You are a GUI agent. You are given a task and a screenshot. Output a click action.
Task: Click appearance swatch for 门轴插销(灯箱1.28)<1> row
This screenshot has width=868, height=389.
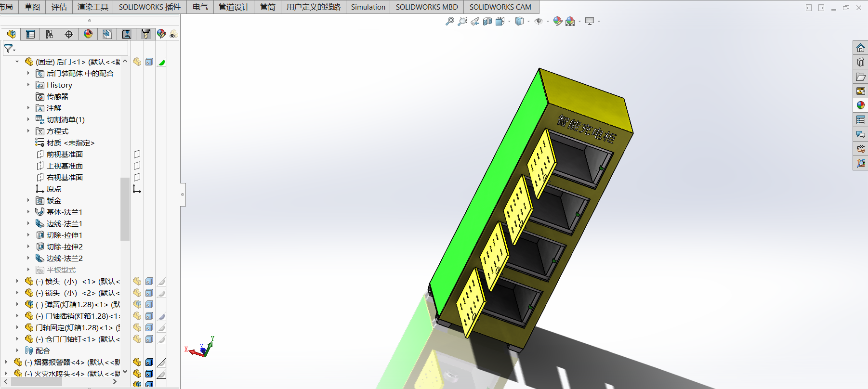point(161,316)
